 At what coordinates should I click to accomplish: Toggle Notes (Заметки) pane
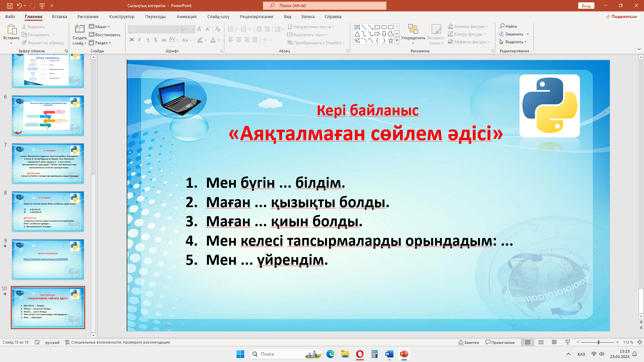[x=469, y=342]
